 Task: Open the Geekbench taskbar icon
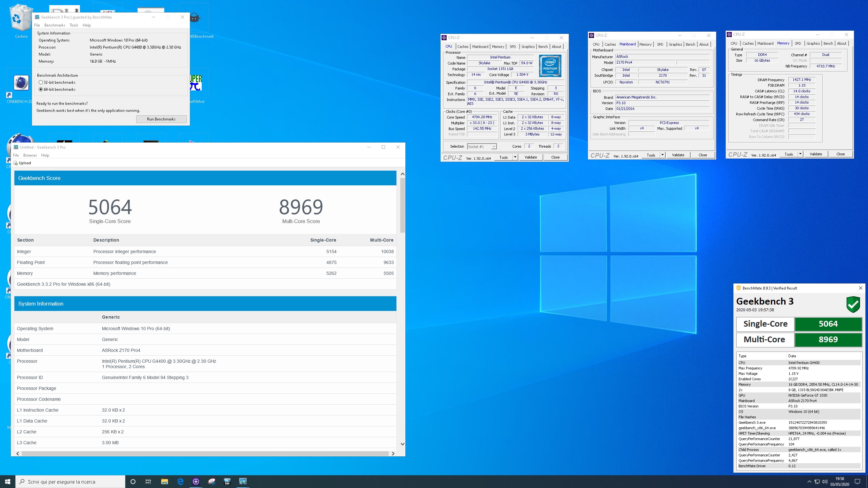point(243,482)
